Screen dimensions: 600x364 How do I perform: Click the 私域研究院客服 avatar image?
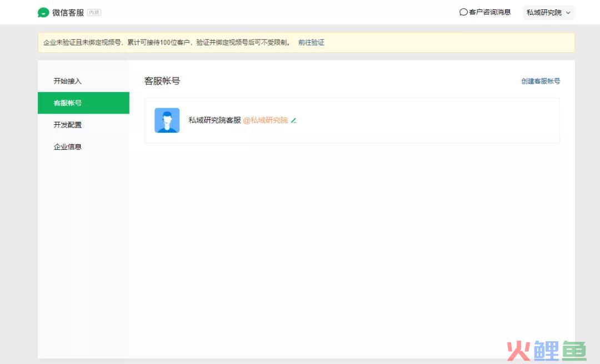[x=167, y=120]
